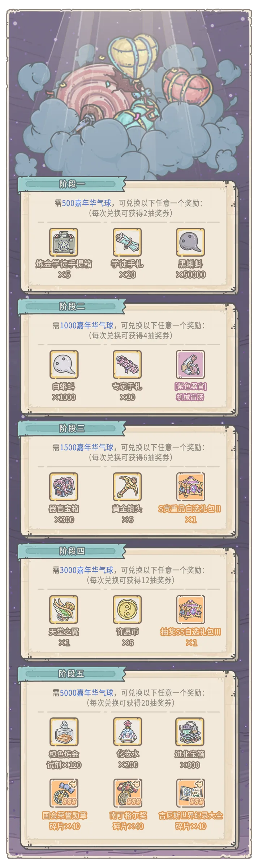Choose the 黄金镐头 golden pickaxe icon

[x=127, y=487]
